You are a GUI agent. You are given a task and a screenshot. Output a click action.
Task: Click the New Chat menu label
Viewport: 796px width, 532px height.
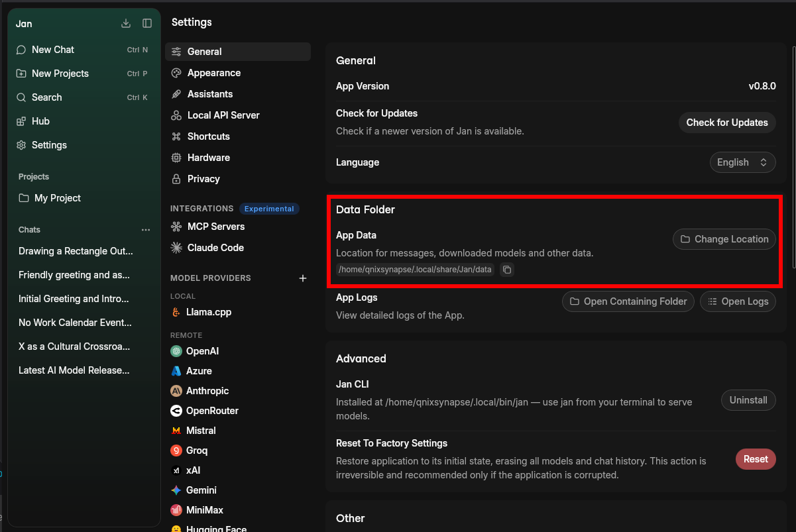[53, 50]
